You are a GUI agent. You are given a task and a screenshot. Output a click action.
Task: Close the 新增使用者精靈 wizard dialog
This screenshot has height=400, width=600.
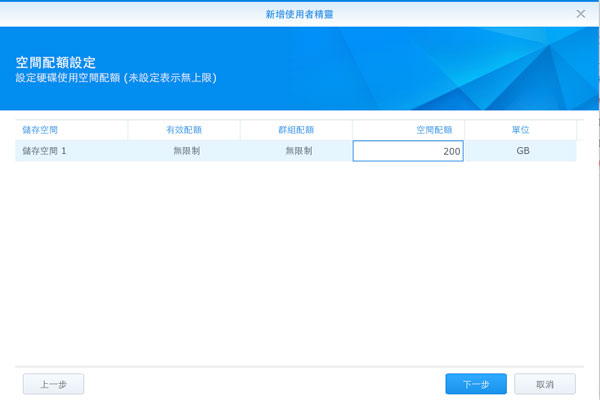(580, 14)
